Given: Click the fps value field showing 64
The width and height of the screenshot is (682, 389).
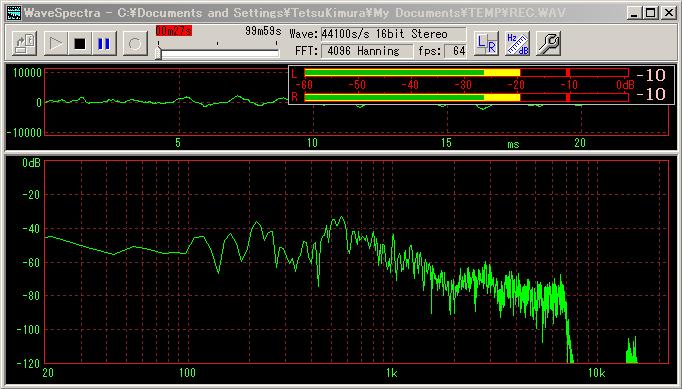Looking at the screenshot, I should pyautogui.click(x=455, y=51).
